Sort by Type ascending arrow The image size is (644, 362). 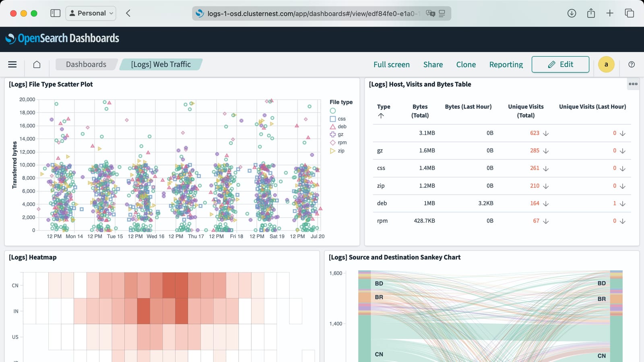pyautogui.click(x=381, y=116)
